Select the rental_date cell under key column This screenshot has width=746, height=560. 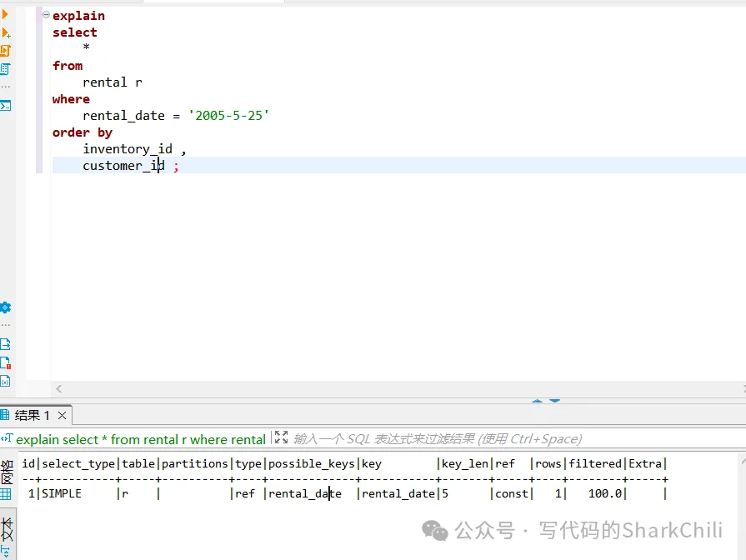click(x=398, y=493)
